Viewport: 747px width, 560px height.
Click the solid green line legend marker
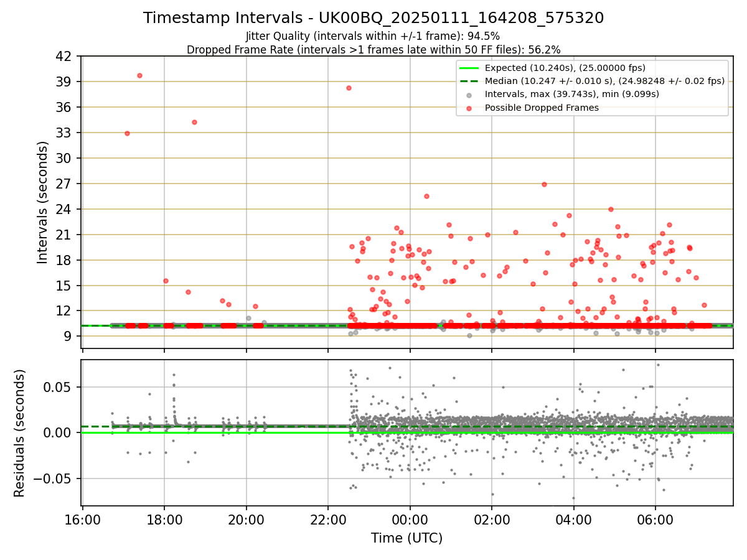click(469, 68)
